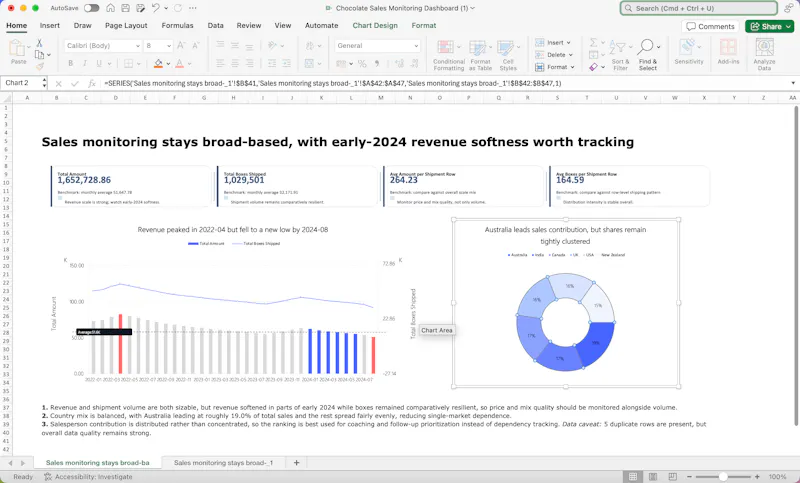Screen dimensions: 800x483
Task: Click the Save icon in title bar
Action: (x=126, y=8)
